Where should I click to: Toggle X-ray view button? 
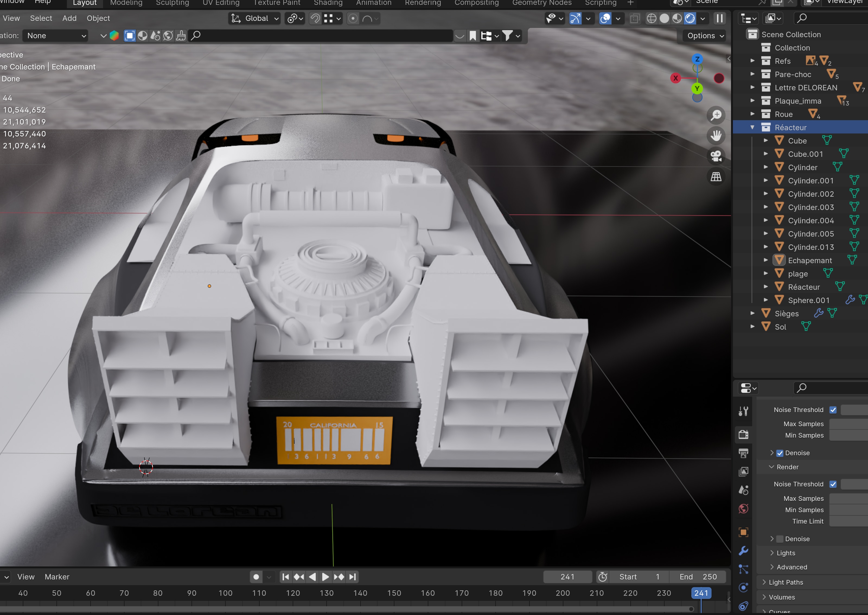click(x=635, y=18)
